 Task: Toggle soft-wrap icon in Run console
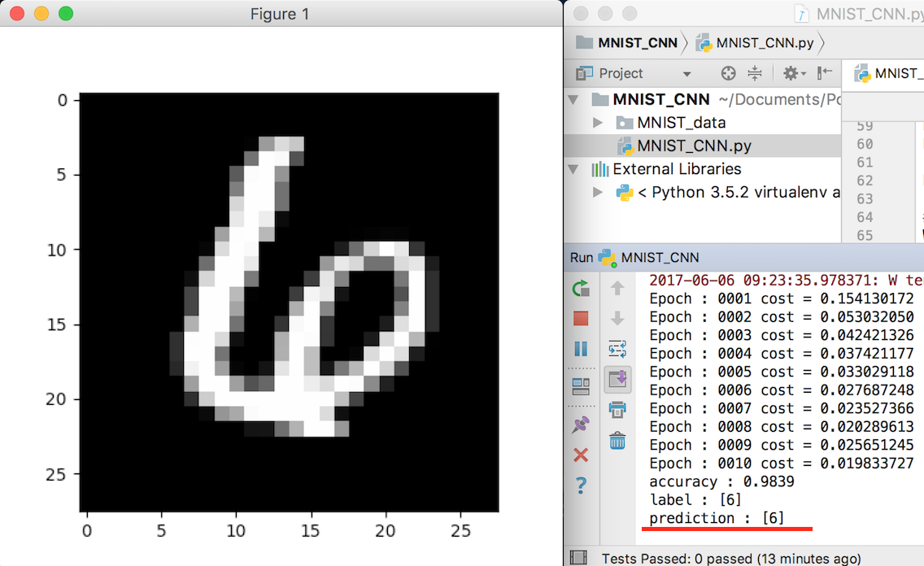click(x=617, y=349)
